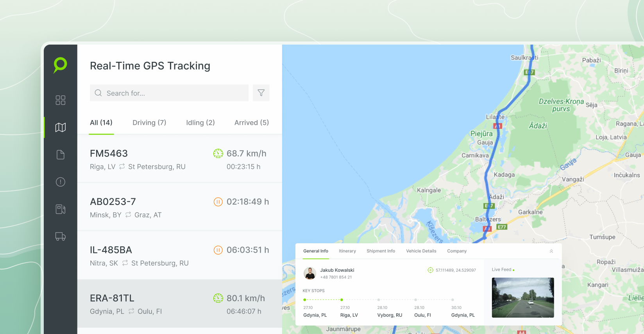Viewport: 644px width, 334px height.
Task: Select vehicle AB0253-7 in the list
Action: (180, 207)
